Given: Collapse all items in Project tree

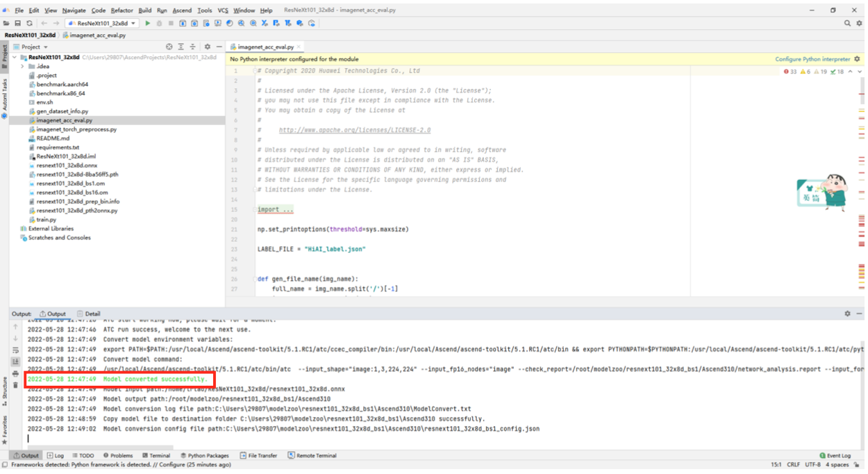Looking at the screenshot, I should [192, 47].
